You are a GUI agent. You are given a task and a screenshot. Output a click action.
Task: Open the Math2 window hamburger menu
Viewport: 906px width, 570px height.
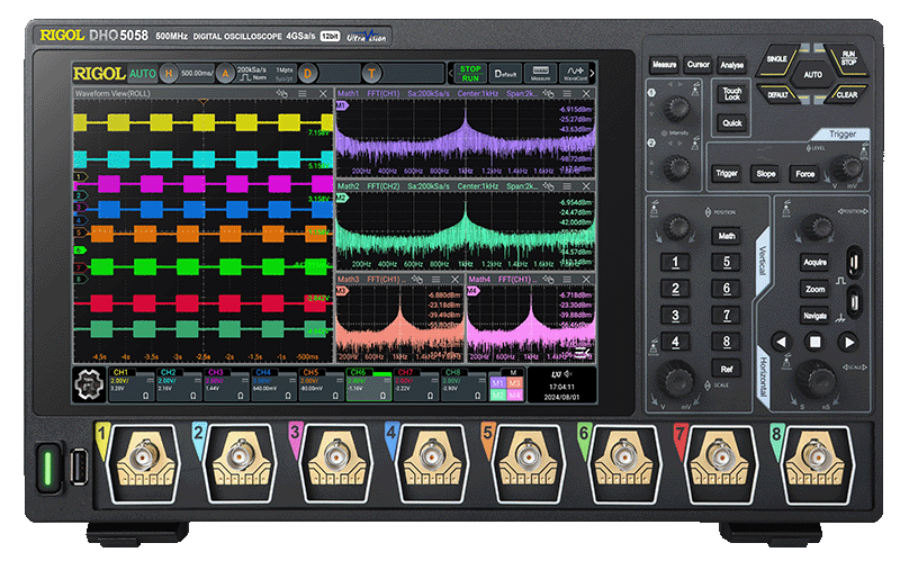[x=567, y=186]
